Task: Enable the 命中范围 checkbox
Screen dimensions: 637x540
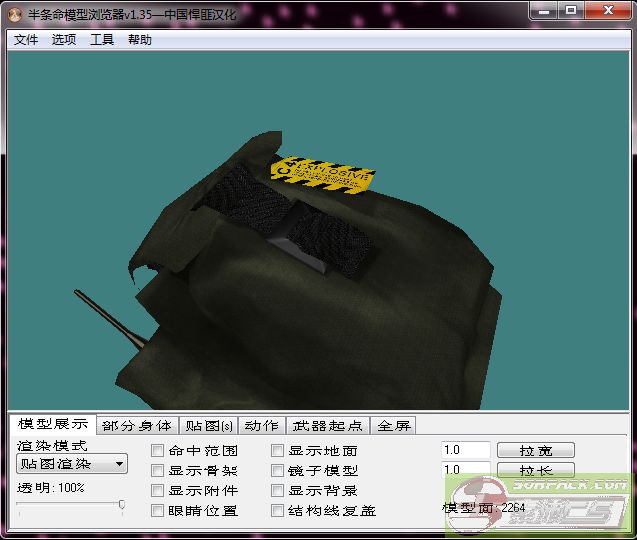Action: coord(157,451)
